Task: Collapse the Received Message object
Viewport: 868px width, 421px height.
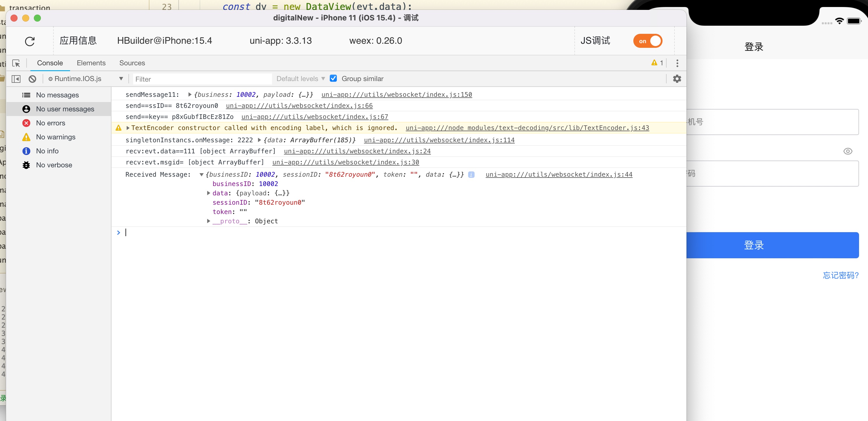Action: (x=201, y=175)
